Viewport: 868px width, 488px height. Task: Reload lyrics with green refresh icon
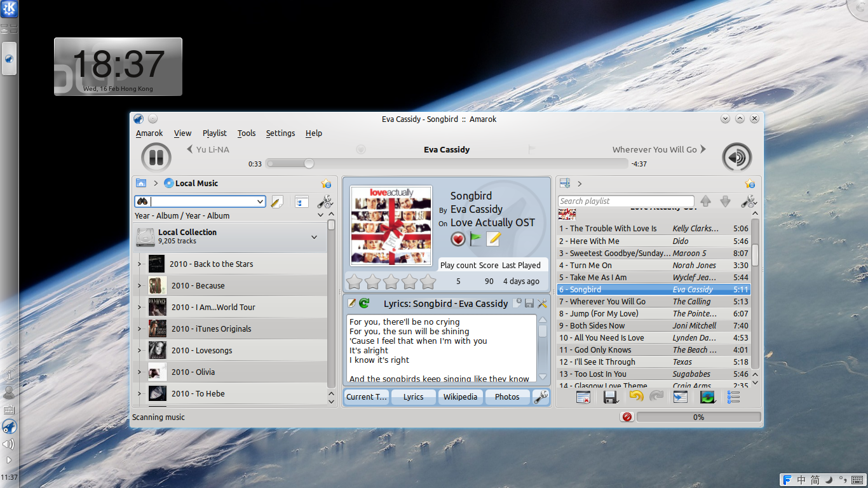364,303
